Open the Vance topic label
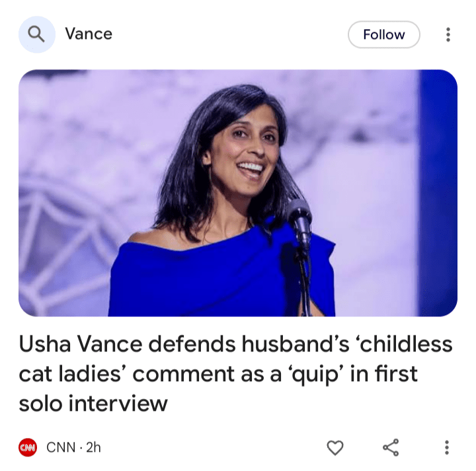This screenshot has width=476, height=471. point(89,34)
